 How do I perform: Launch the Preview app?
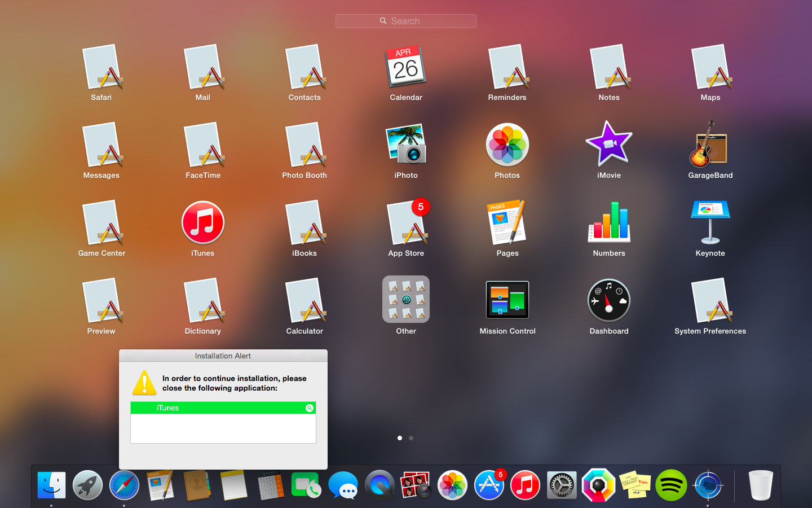click(x=101, y=301)
